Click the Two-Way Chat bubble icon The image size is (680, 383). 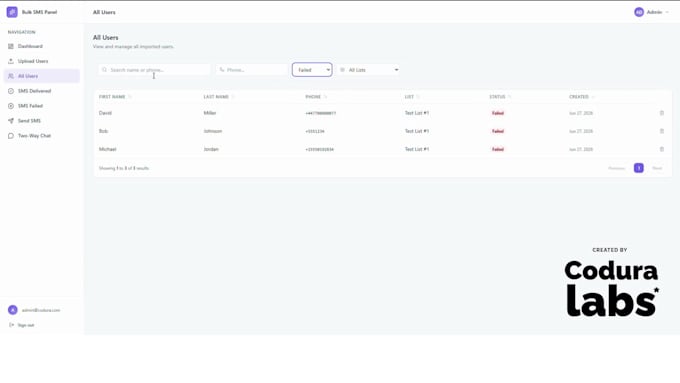tap(11, 136)
